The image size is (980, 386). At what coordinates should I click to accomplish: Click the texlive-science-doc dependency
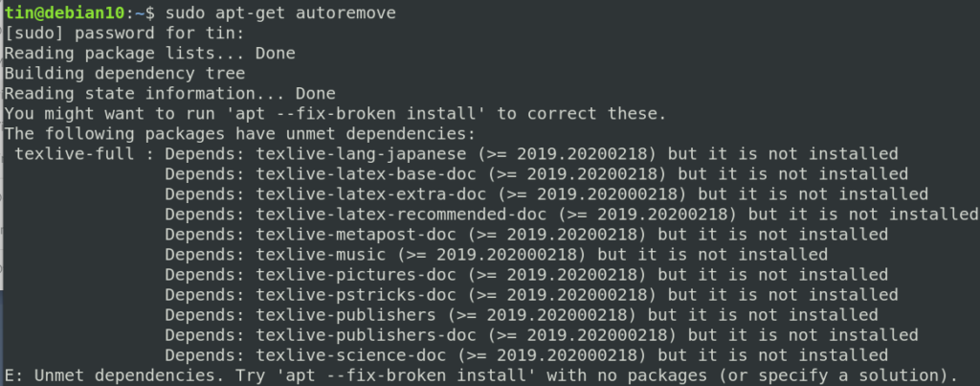(x=351, y=355)
